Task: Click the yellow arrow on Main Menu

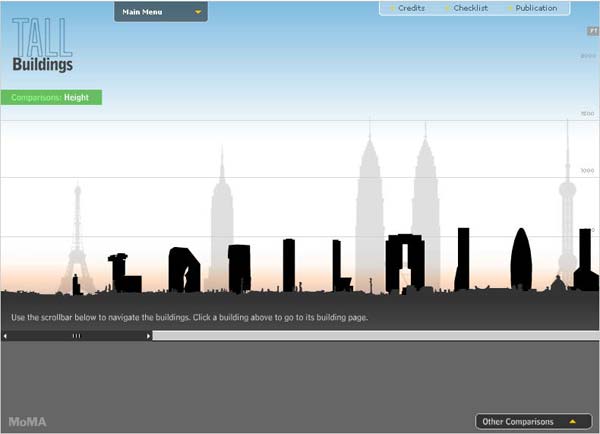Action: tap(198, 12)
